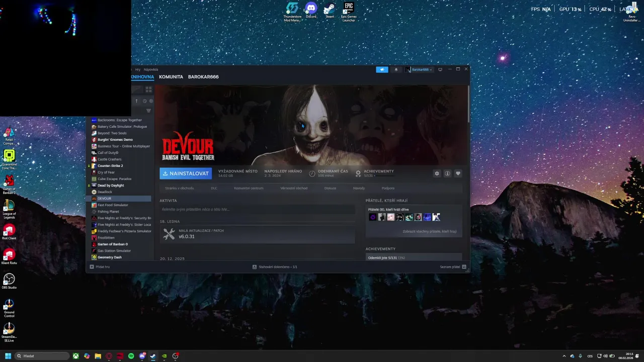
Task: Click Přidat hru at the bottom left
Action: coord(100,267)
